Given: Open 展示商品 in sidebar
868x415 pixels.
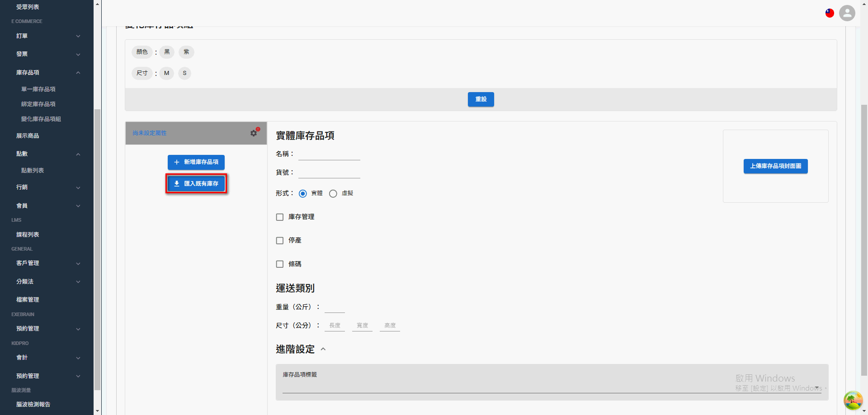Looking at the screenshot, I should click(28, 136).
